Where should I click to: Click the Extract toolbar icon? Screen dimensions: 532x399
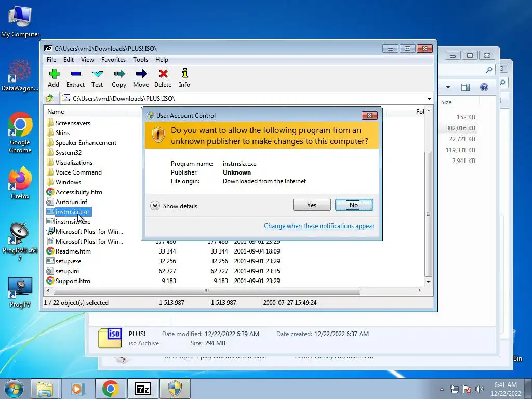tap(75, 78)
